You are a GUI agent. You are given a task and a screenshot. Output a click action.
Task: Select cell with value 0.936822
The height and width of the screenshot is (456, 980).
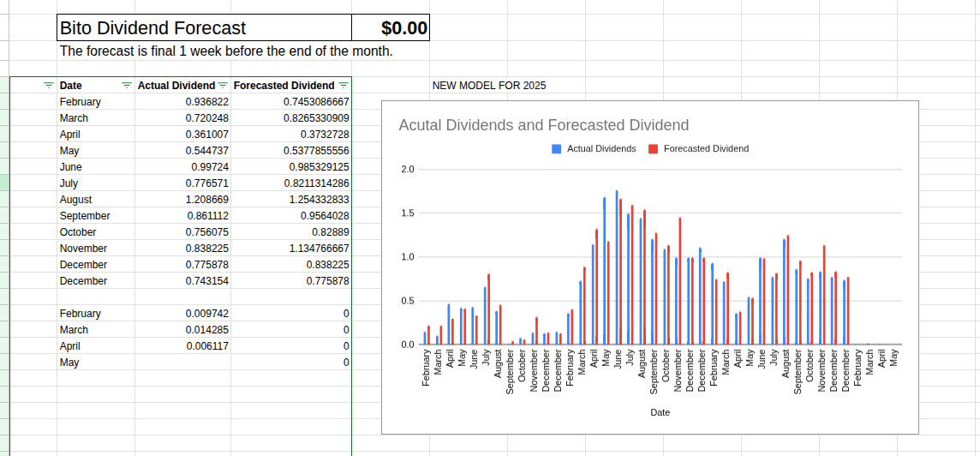point(182,102)
